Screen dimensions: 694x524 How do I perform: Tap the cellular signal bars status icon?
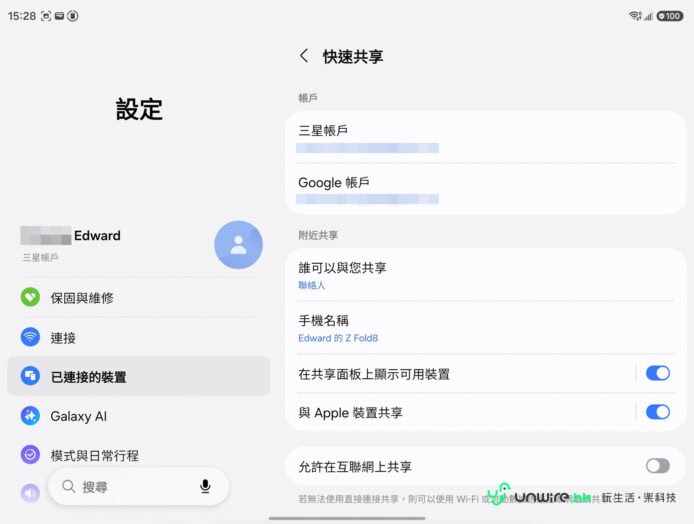648,16
